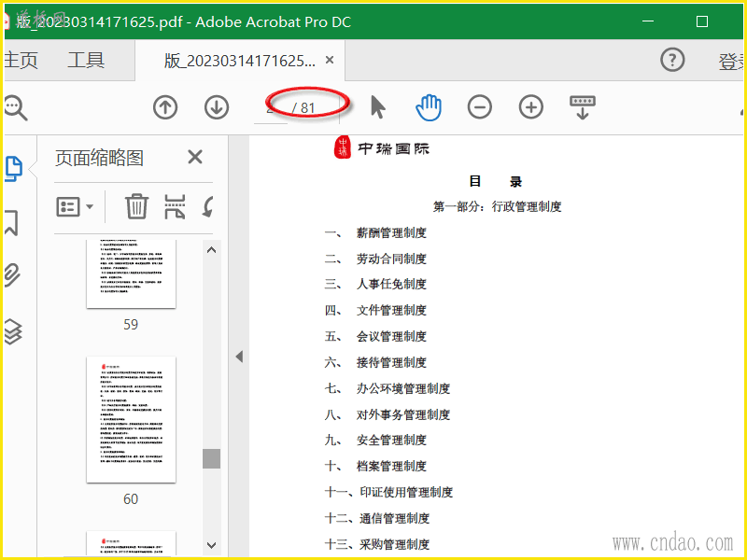The image size is (747, 560).
Task: Toggle the scrolling page fit mode icon
Action: [582, 107]
